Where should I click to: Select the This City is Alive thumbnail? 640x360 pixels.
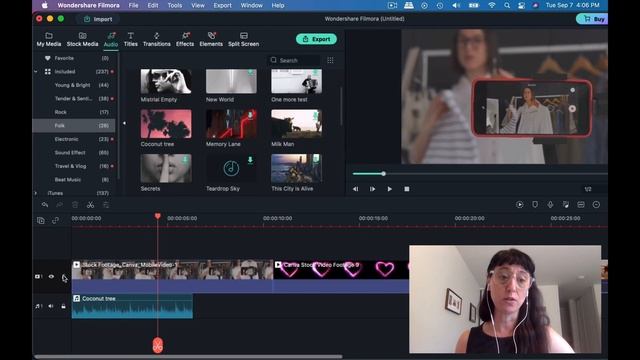pyautogui.click(x=297, y=168)
